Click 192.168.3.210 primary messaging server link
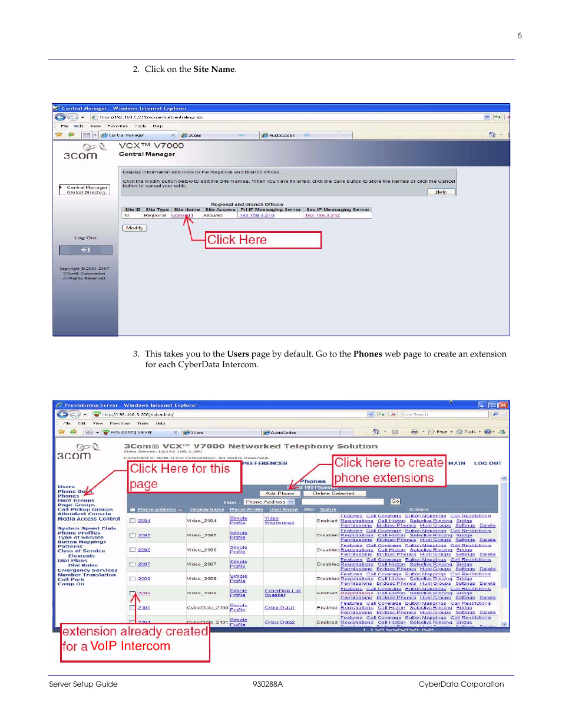This screenshot has width=562, height=728. coord(256,216)
